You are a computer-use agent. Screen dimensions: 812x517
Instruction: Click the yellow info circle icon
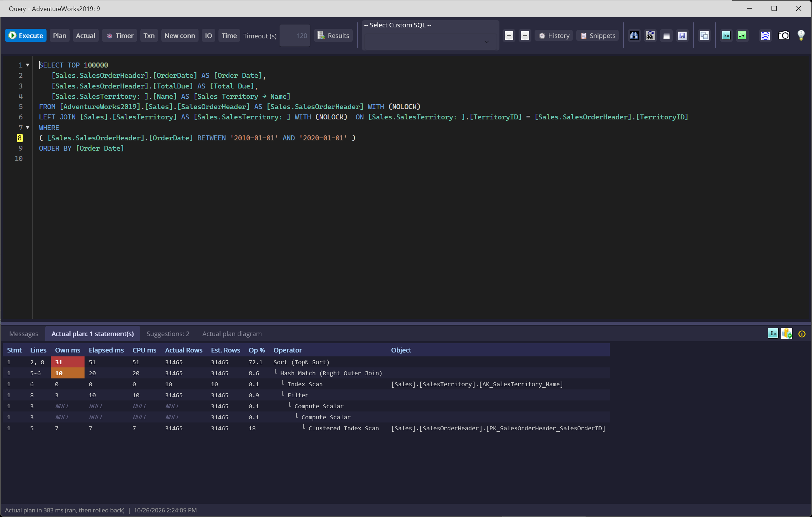point(802,334)
